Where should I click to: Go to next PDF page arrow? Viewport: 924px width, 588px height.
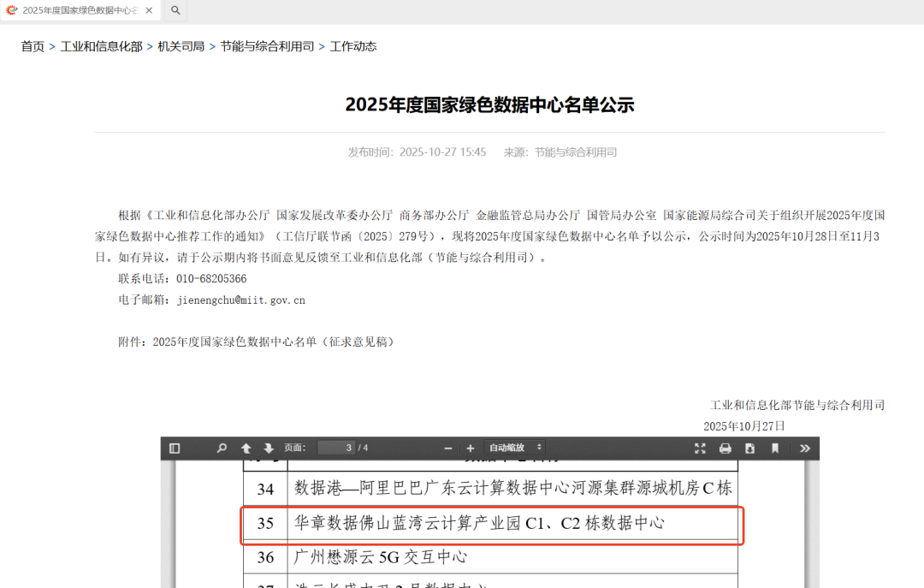(x=269, y=448)
